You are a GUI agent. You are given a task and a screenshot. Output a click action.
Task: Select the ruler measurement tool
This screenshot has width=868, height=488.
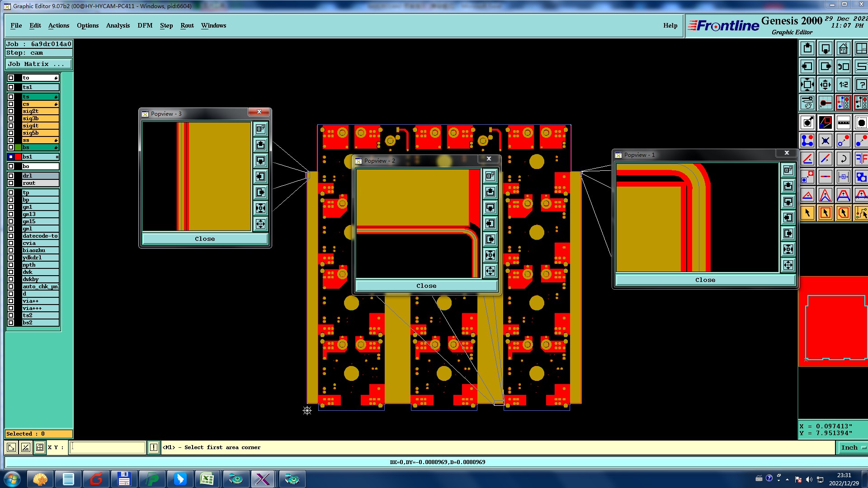pyautogui.click(x=843, y=122)
